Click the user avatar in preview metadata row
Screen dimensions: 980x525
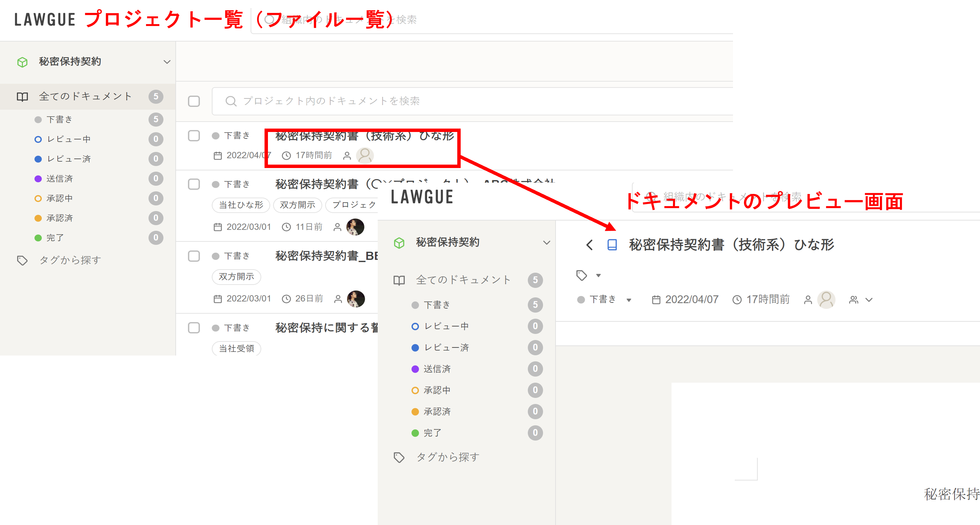(x=826, y=300)
